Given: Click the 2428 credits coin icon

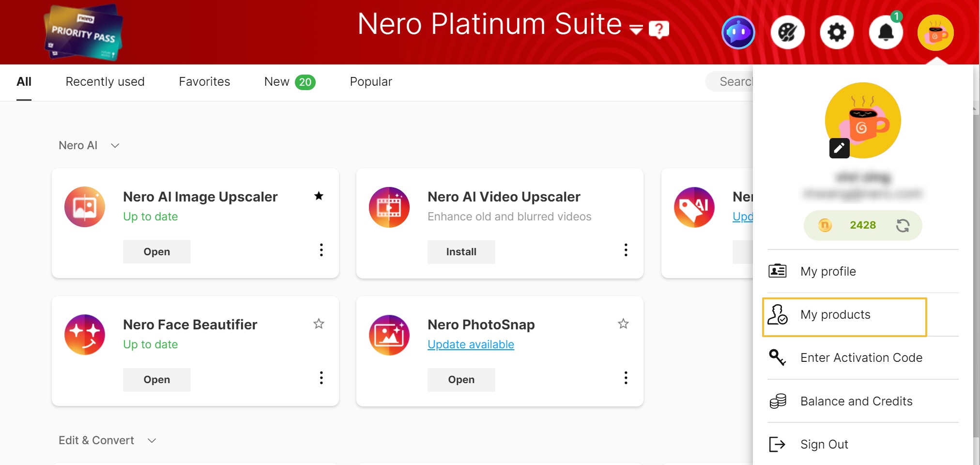Looking at the screenshot, I should point(825,225).
